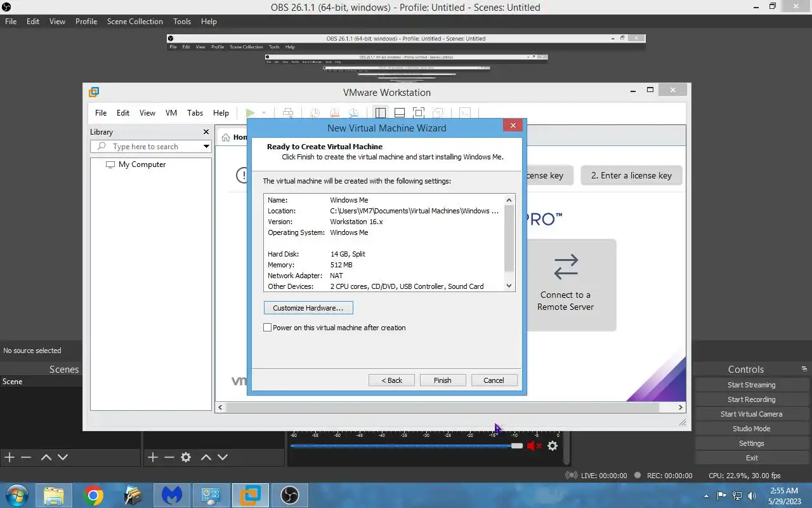The height and width of the screenshot is (508, 812).
Task: Close the Library panel with its X
Action: (x=206, y=132)
